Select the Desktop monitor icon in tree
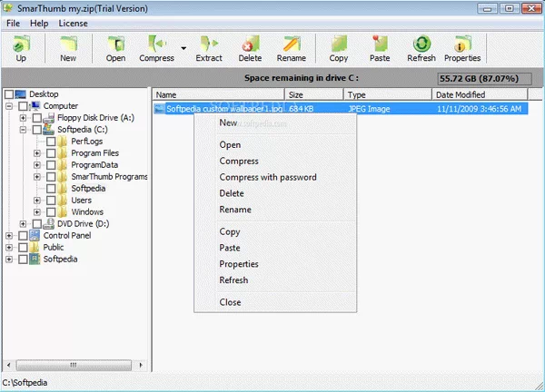545x392 pixels. click(x=21, y=94)
